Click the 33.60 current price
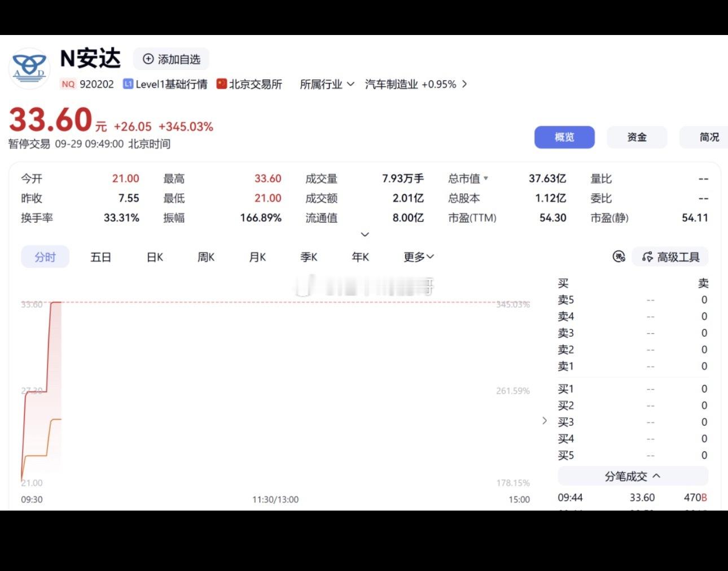The height and width of the screenshot is (571, 728). [x=51, y=120]
